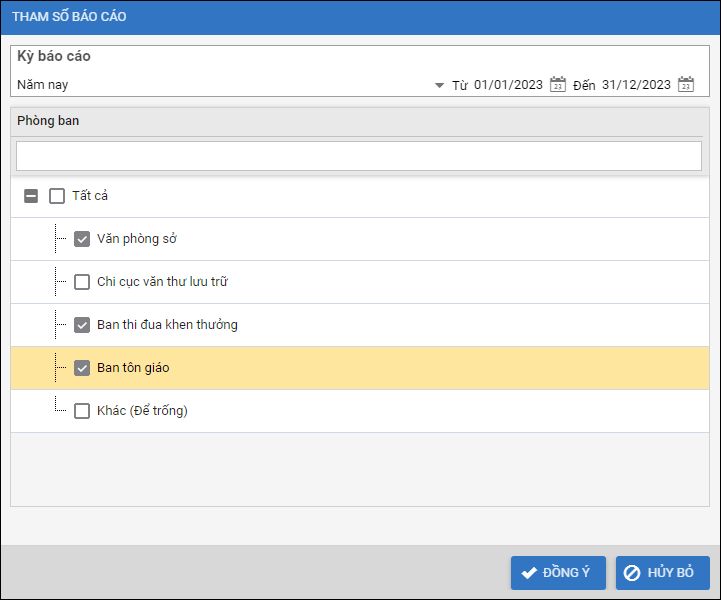Focus the Phòng ban search field
This screenshot has width=721, height=600.
click(359, 156)
